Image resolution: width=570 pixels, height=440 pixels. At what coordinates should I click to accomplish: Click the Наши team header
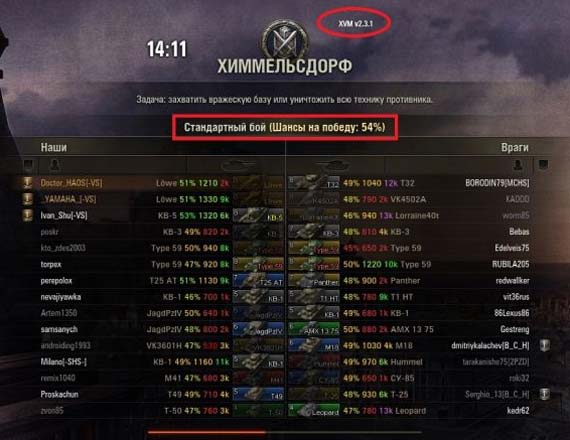pyautogui.click(x=53, y=147)
